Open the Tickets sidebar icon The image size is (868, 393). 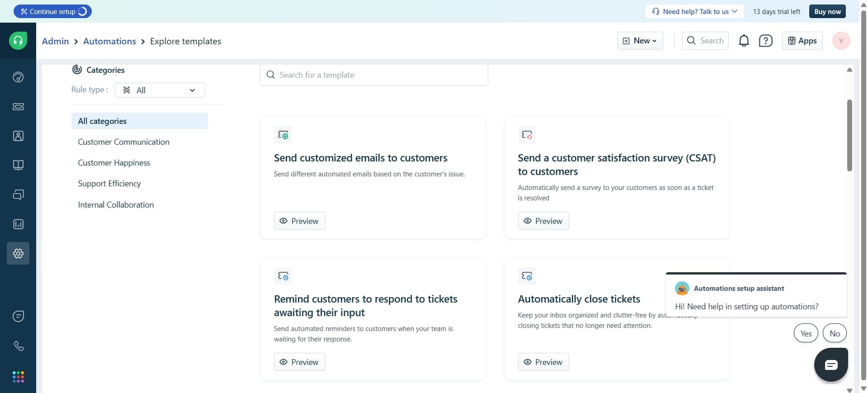click(18, 106)
